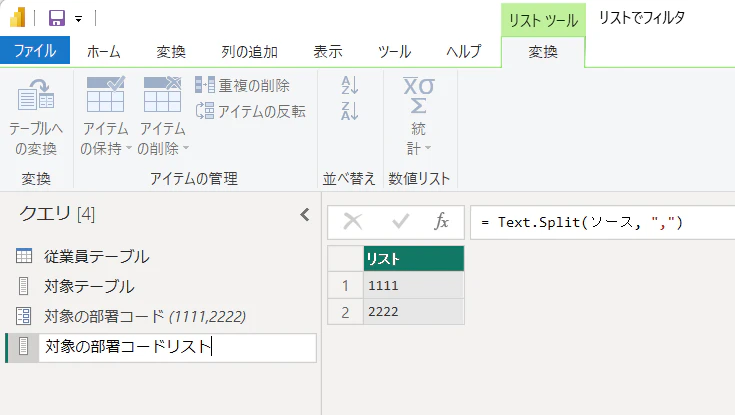Select the 対象テーブル query
Image resolution: width=735 pixels, height=415 pixels.
coord(89,286)
